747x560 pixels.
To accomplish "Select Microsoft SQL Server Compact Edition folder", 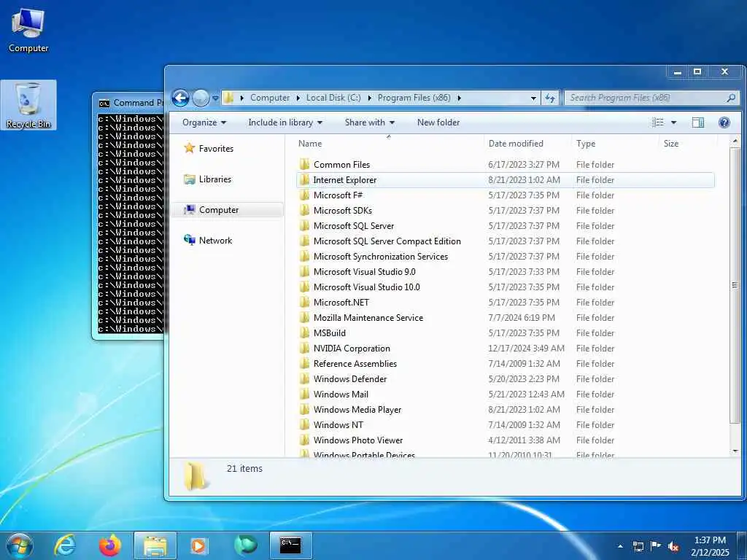I will (x=387, y=241).
